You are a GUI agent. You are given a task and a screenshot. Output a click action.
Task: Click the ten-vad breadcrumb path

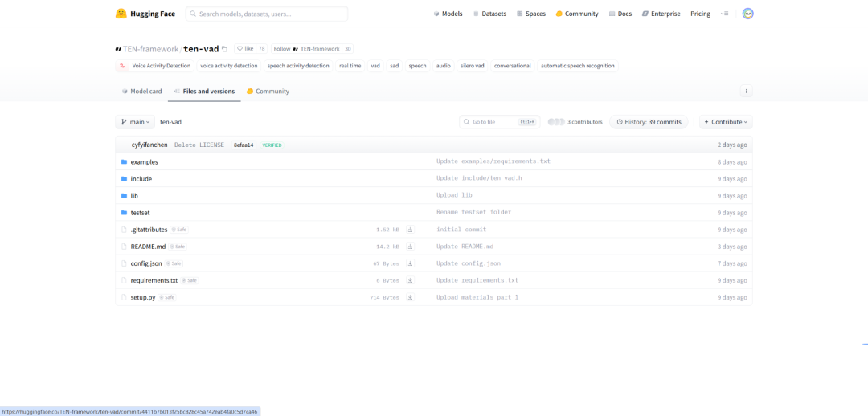[x=170, y=122]
